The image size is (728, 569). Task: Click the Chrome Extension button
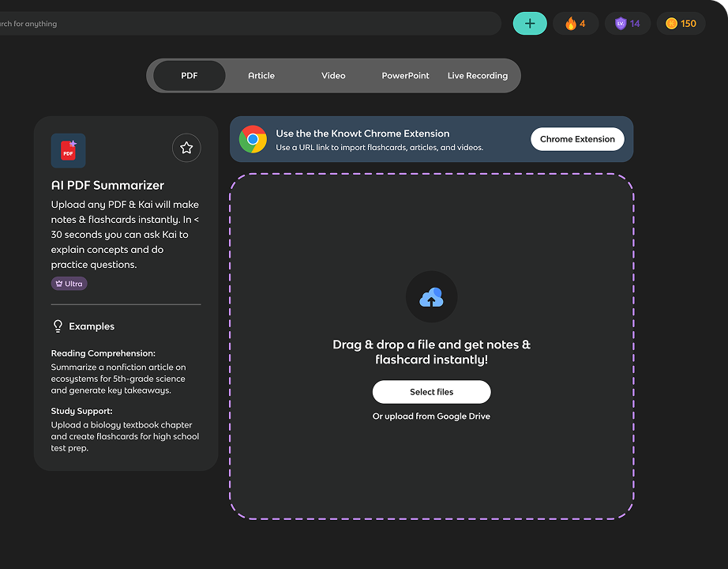577,139
